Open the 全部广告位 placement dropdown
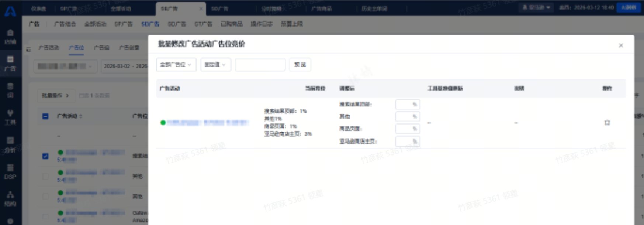This screenshot has height=225, width=644. pos(176,65)
